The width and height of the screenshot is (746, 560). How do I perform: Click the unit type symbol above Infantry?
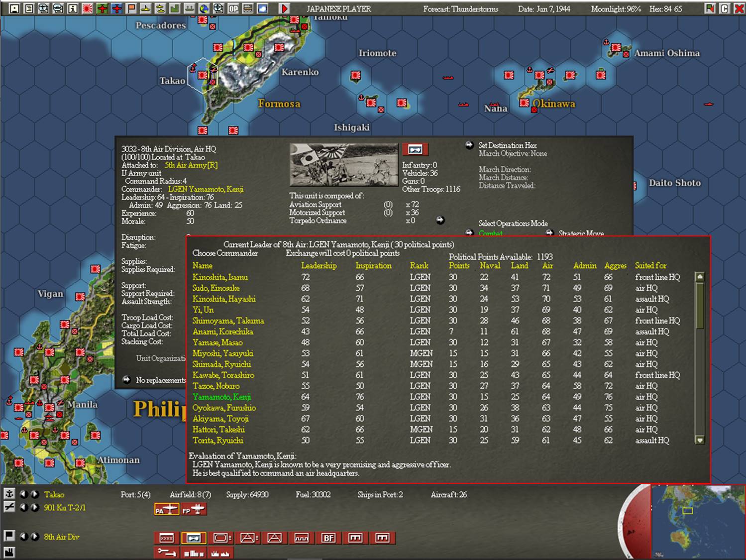pos(415,149)
